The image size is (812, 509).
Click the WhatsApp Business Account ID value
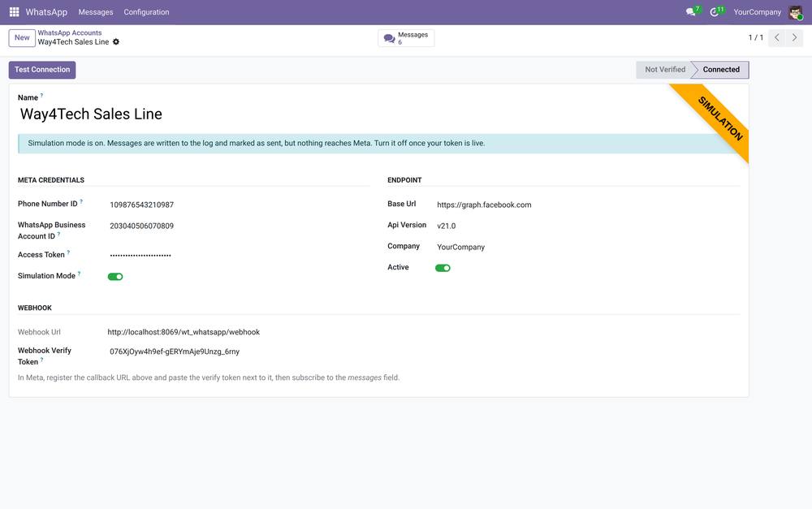(x=141, y=226)
